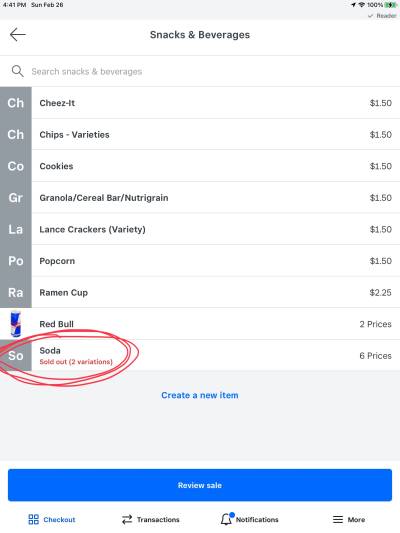The height and width of the screenshot is (533, 400).
Task: Choose Chips - Varieties item
Action: click(x=200, y=134)
